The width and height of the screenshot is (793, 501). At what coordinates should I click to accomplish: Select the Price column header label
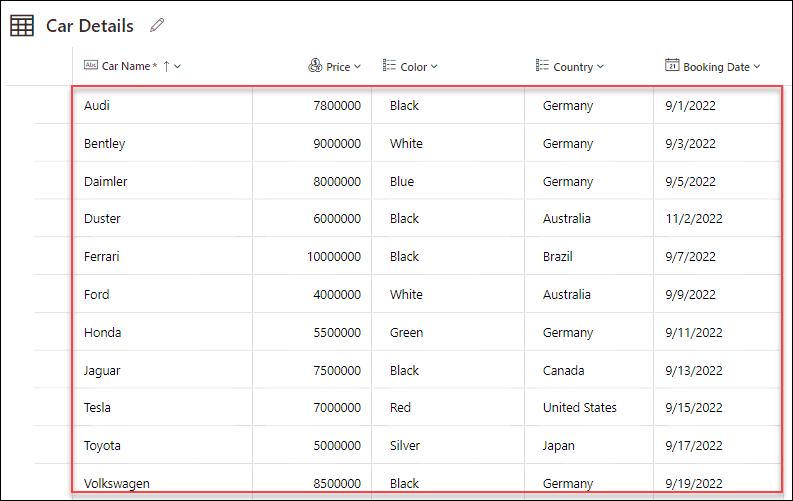click(x=338, y=67)
